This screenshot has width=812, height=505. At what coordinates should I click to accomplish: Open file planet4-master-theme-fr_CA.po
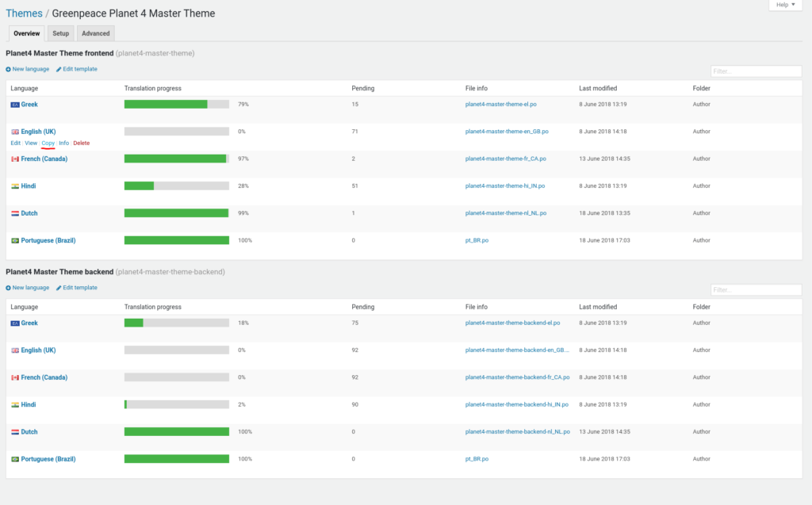505,159
